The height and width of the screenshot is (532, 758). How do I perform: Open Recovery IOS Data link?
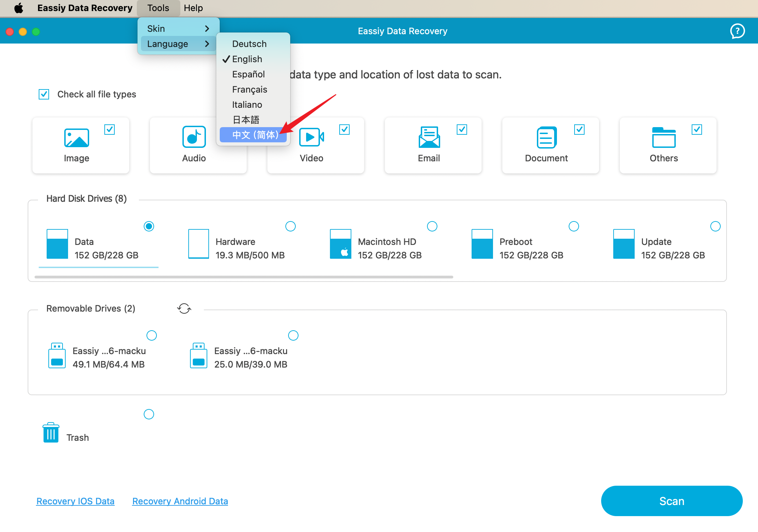(x=75, y=501)
